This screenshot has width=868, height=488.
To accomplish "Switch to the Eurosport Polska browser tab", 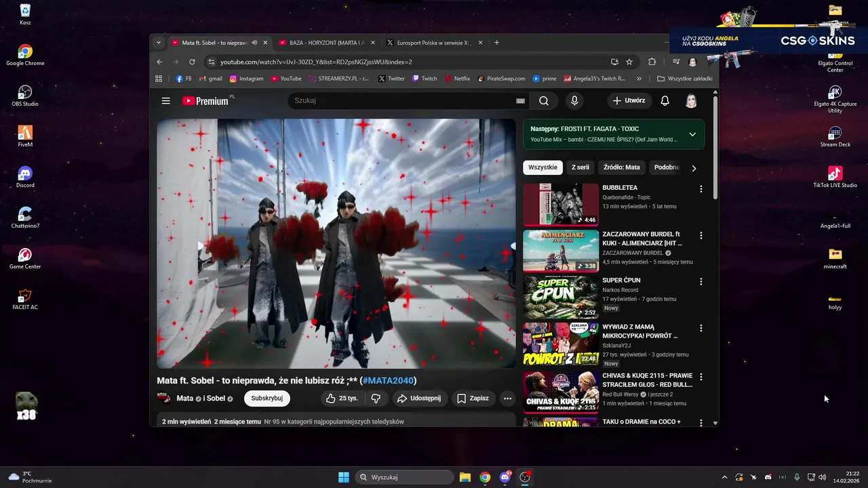I will click(434, 43).
